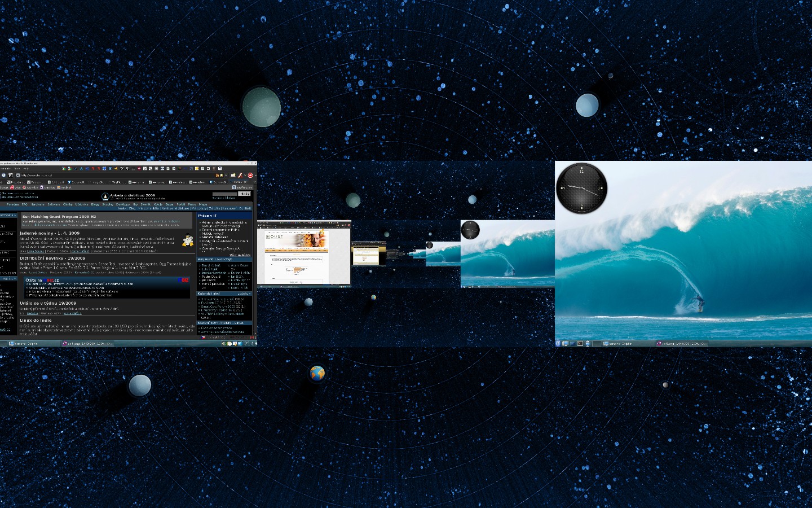Click the Konsole terminal icon in wave desktop panel
Screen dimensions: 812x508
(x=580, y=343)
